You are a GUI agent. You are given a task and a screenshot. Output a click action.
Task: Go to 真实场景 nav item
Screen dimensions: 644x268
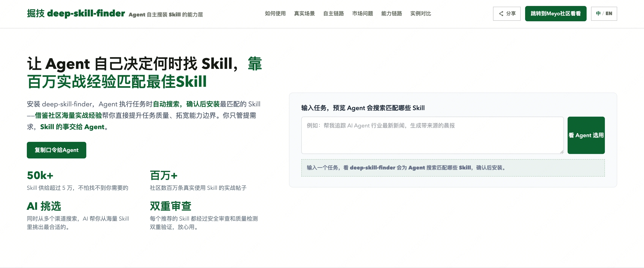pos(304,13)
